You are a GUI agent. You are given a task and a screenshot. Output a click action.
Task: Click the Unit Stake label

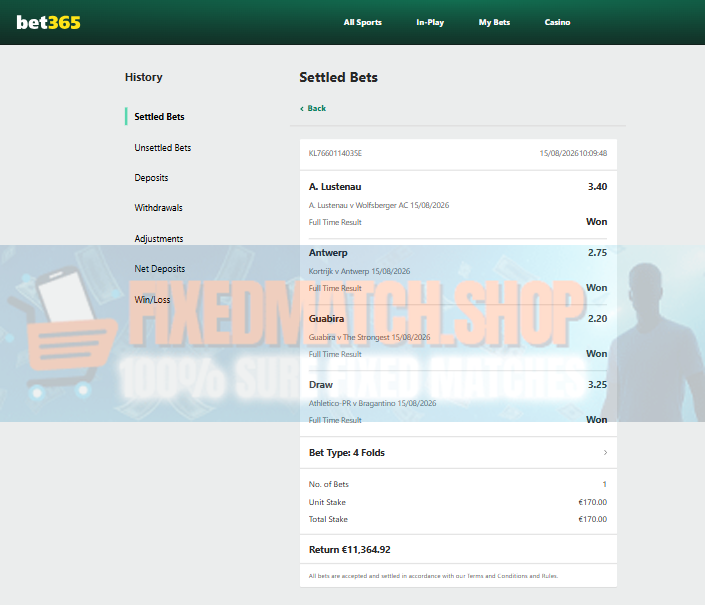[327, 503]
